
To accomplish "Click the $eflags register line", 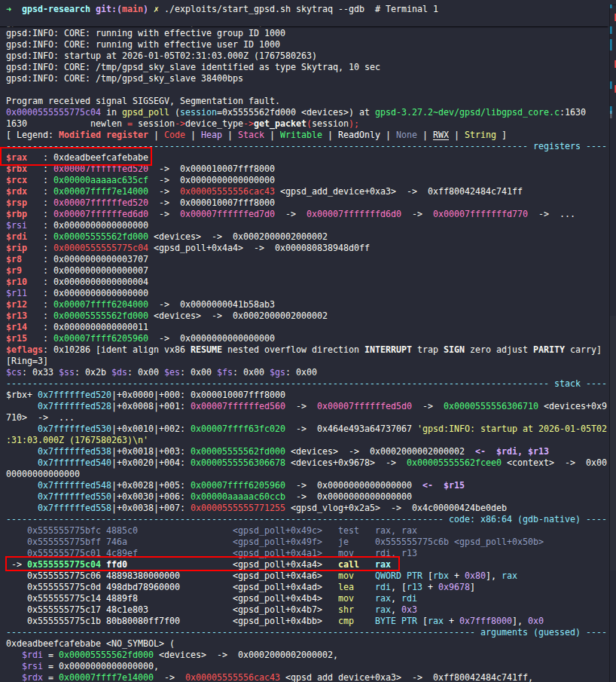I will pyautogui.click(x=303, y=350).
